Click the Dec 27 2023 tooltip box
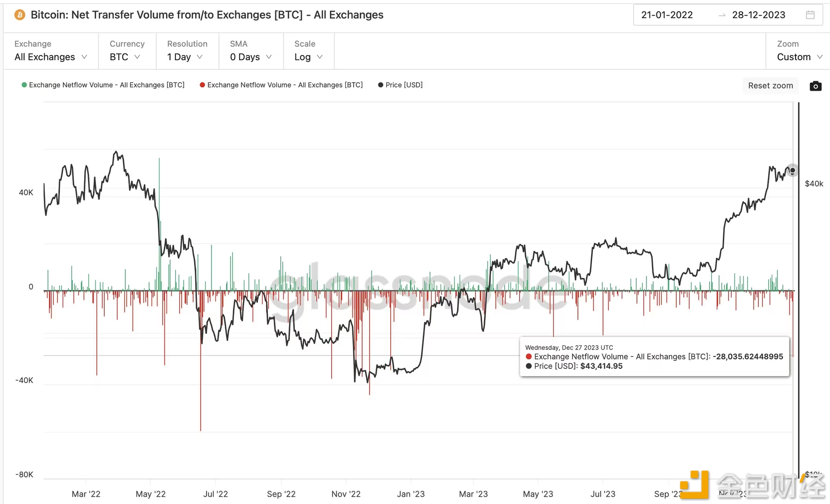The height and width of the screenshot is (504, 830). [654, 357]
